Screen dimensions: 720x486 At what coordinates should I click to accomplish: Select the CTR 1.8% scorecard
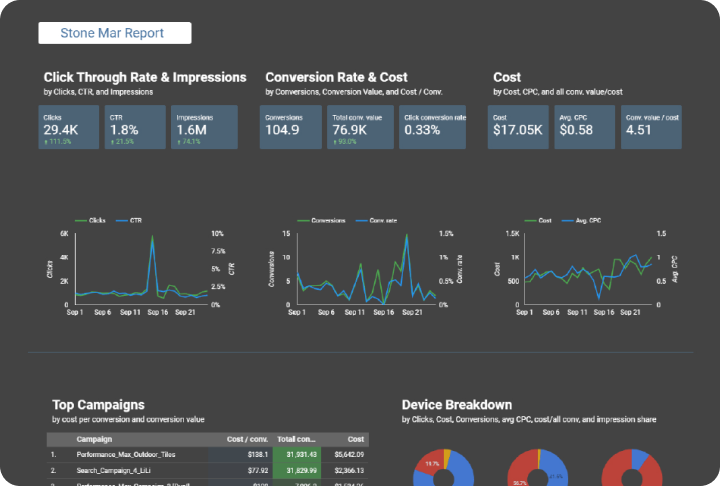pyautogui.click(x=135, y=127)
